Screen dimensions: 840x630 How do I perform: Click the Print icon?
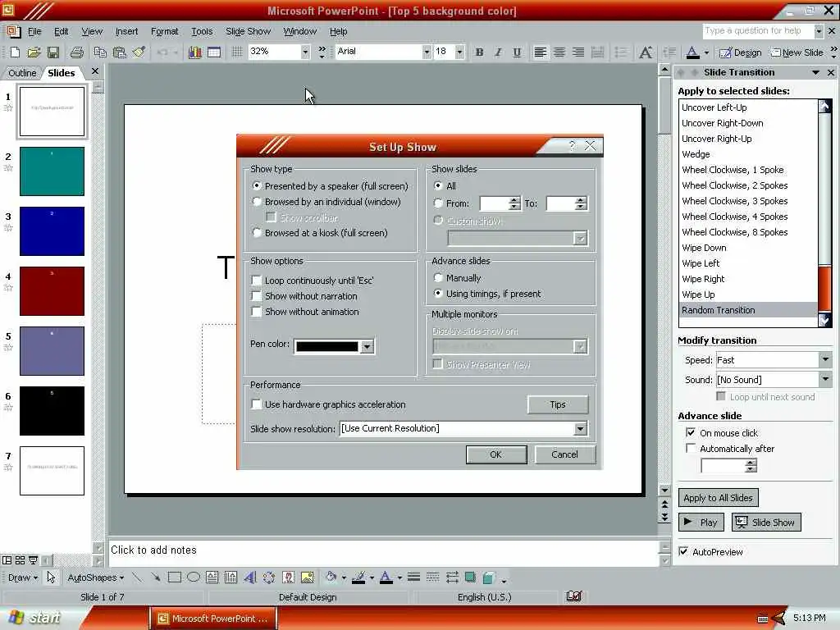77,52
